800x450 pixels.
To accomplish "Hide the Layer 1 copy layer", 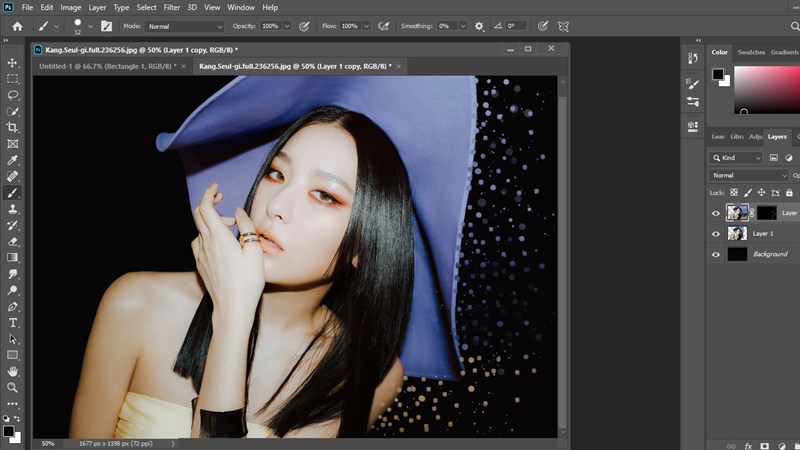I will click(716, 213).
